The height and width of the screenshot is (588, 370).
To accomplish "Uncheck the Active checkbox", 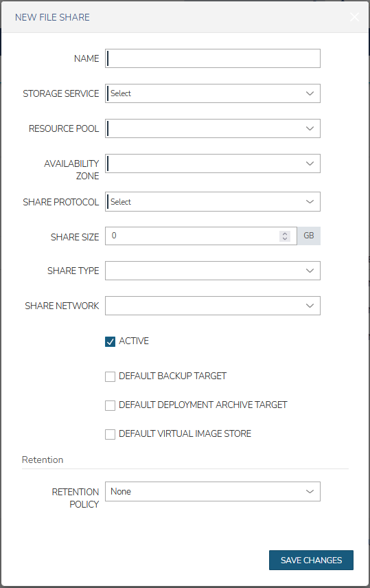I will click(111, 341).
